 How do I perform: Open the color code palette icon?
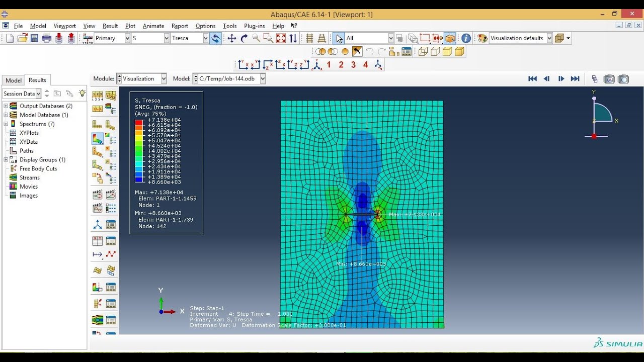pyautogui.click(x=482, y=38)
